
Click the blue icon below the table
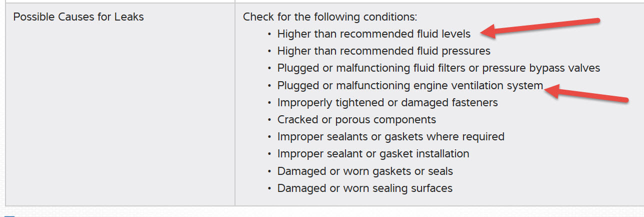tap(10, 215)
